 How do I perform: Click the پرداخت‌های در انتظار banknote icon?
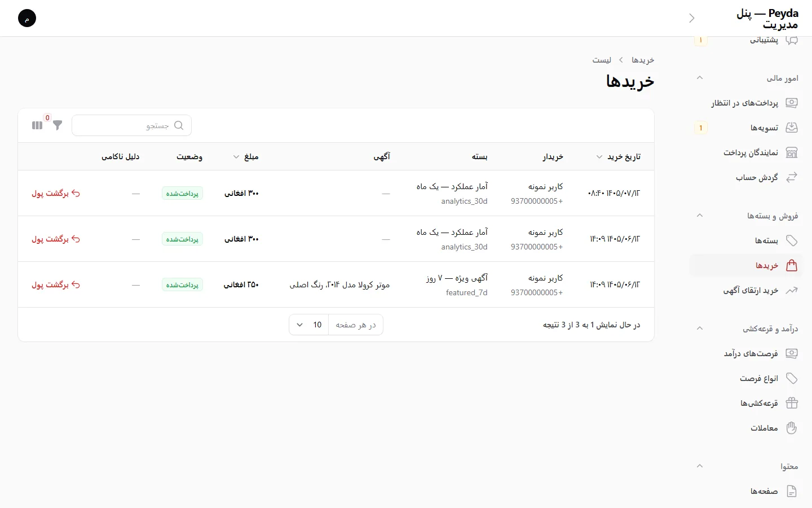tap(792, 103)
